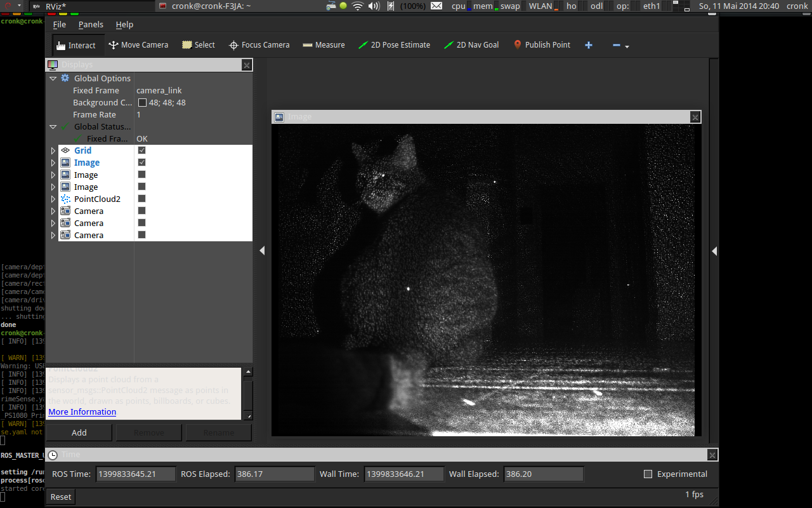Disable the Grid display checkbox
Viewport: 812px width, 508px height.
click(x=142, y=150)
